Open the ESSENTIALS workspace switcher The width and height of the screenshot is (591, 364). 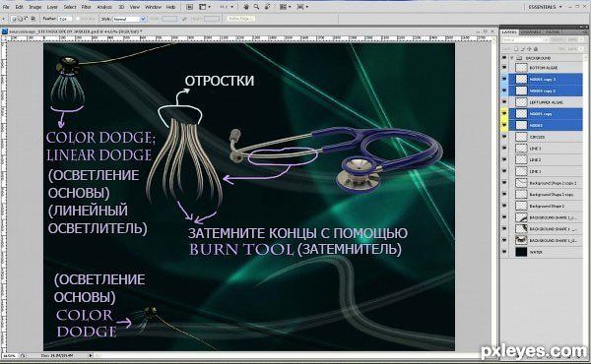545,7
